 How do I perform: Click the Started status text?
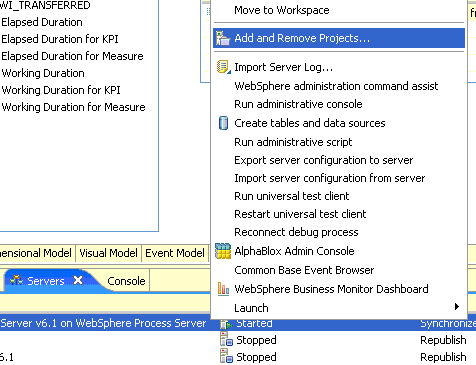pyautogui.click(x=254, y=323)
